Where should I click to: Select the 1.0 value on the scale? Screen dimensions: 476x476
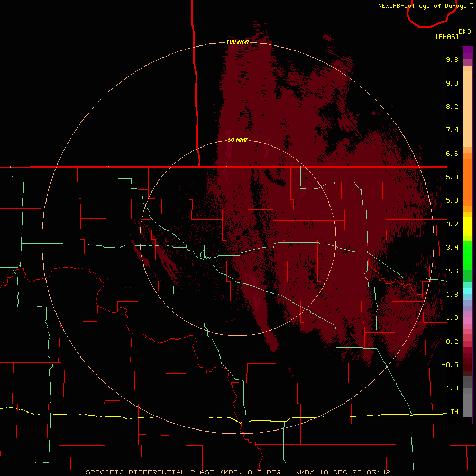click(452, 318)
